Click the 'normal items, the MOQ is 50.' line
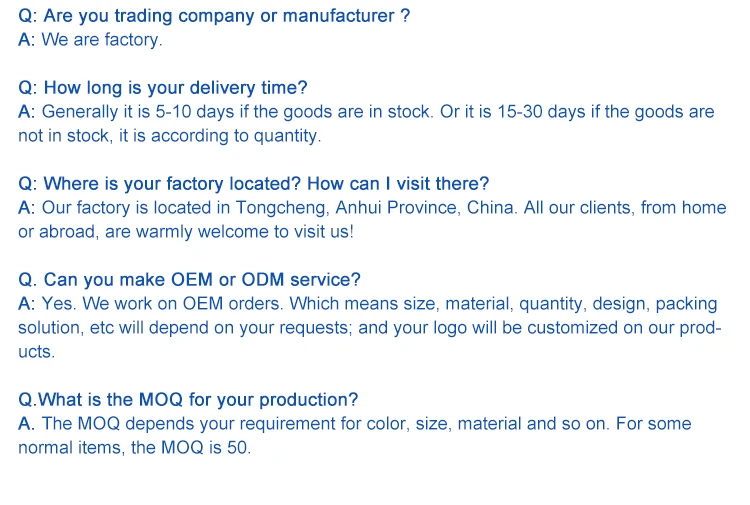Image resolution: width=750 pixels, height=505 pixels. tap(134, 448)
